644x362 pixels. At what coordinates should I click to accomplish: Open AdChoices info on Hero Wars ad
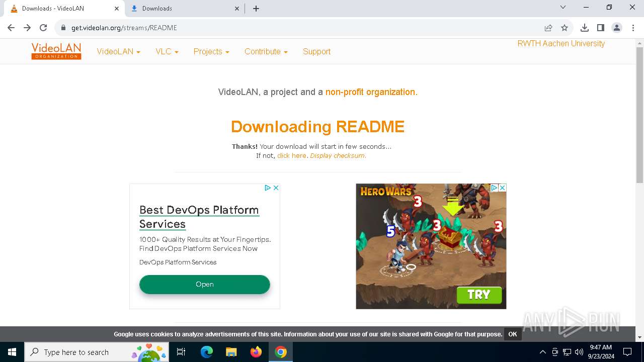(495, 188)
